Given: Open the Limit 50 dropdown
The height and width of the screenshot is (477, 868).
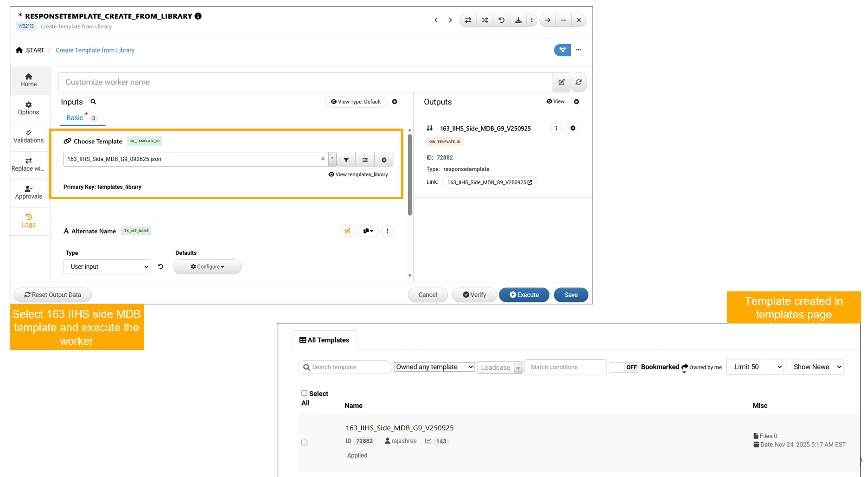Looking at the screenshot, I should [x=754, y=367].
